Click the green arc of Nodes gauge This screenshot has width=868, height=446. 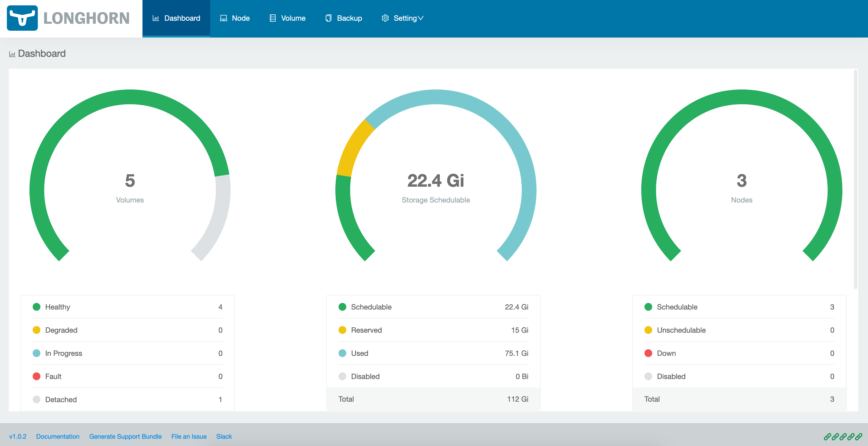(742, 97)
